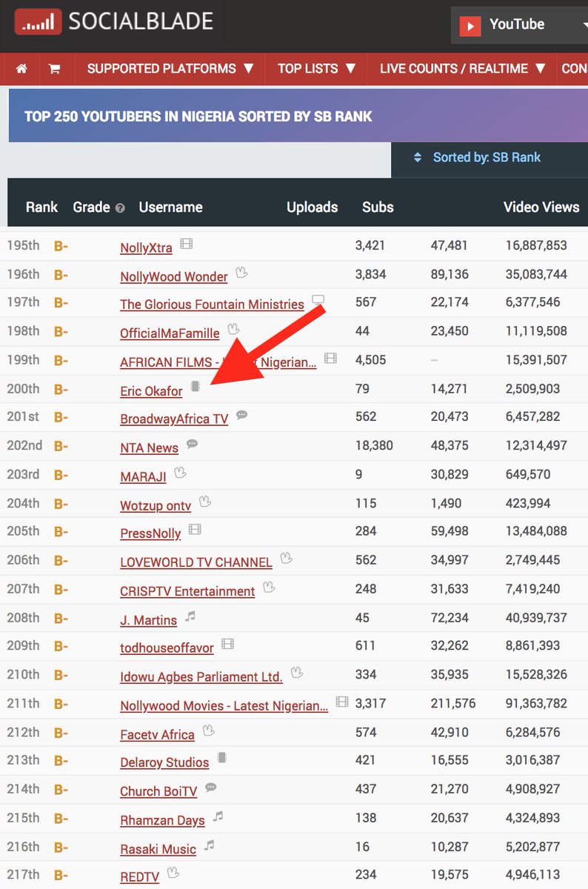588x889 pixels.
Task: Open the AFRICAN FILMS channel link
Action: [218, 362]
